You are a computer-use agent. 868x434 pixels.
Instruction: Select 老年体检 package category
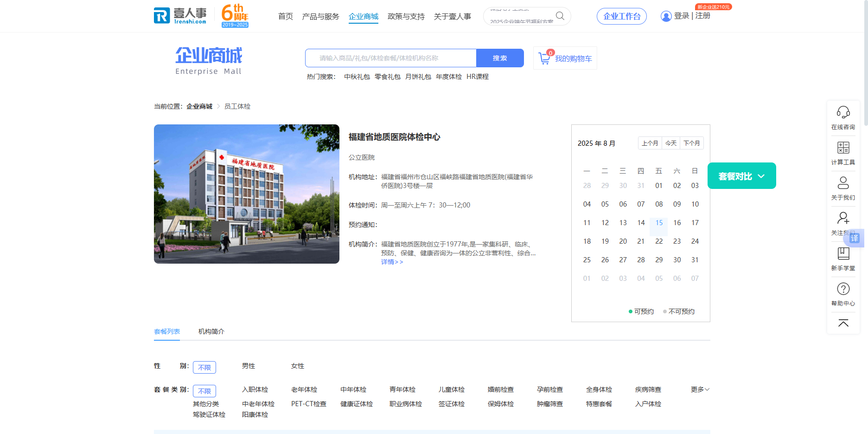304,389
